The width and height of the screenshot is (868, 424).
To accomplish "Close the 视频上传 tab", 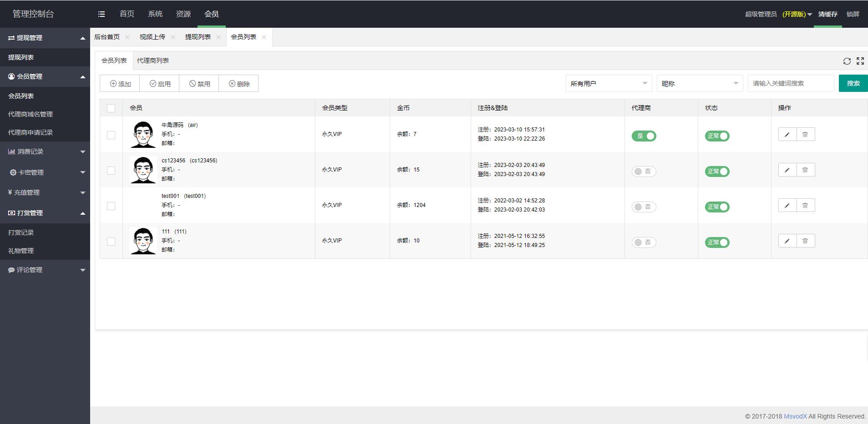I will 173,37.
